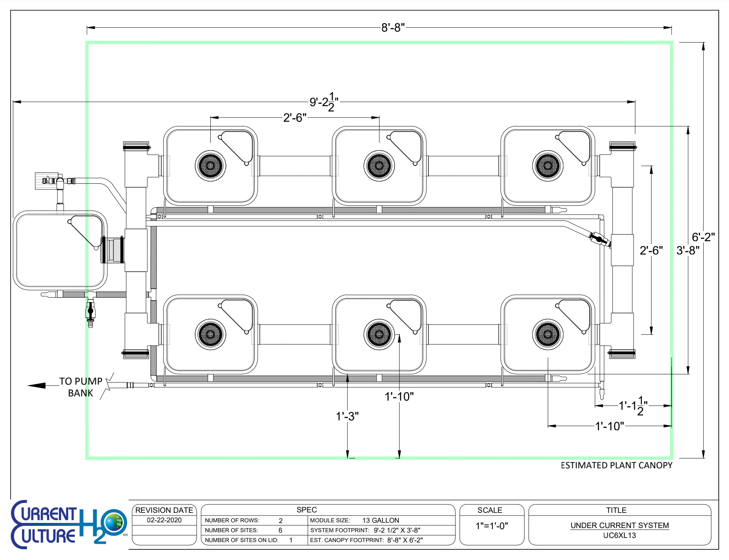
Task: Click the bottom-middle module's net pot
Action: pos(379,334)
